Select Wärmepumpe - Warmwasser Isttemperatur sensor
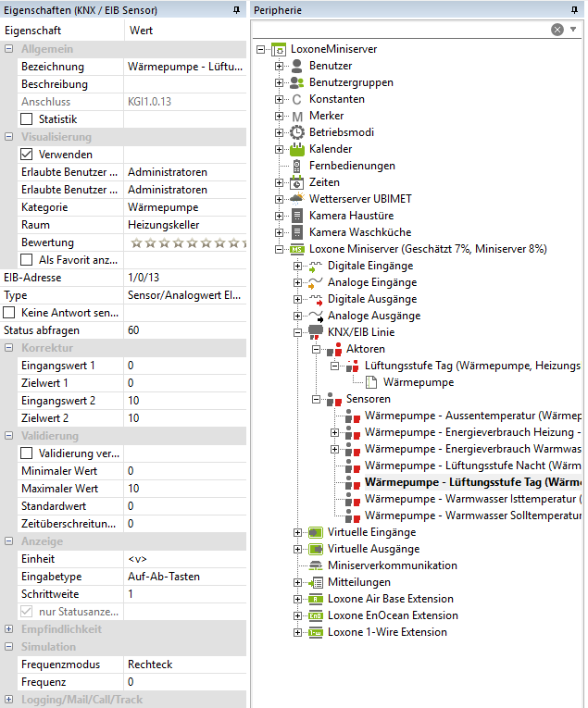Viewport: 588px width, 708px height. (473, 499)
